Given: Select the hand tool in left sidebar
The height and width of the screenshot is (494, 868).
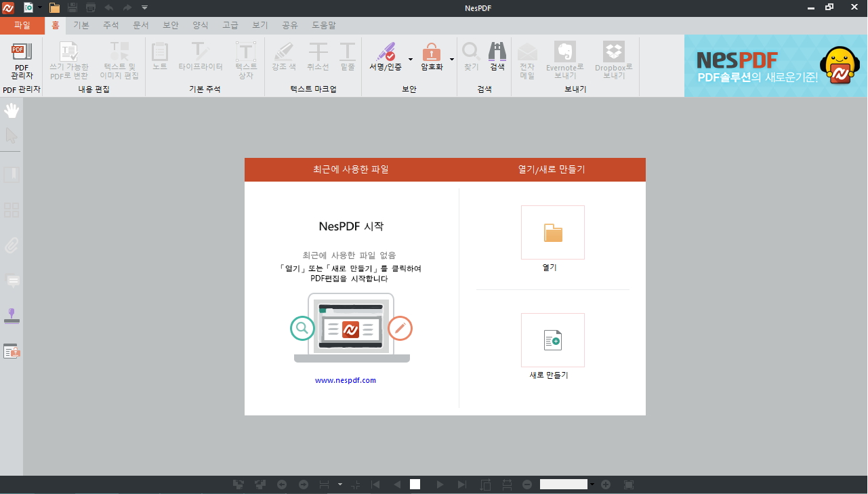Looking at the screenshot, I should [12, 110].
